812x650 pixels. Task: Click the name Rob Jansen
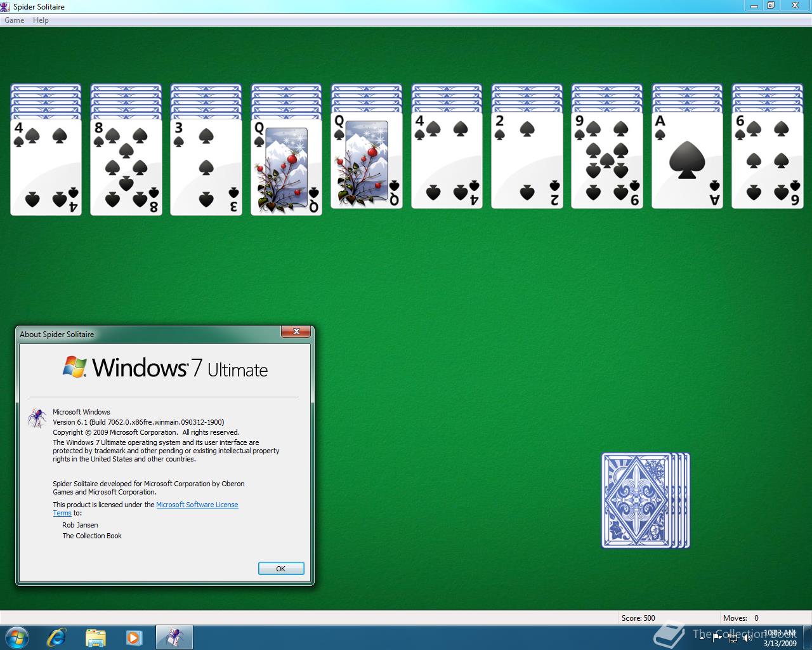pyautogui.click(x=80, y=525)
